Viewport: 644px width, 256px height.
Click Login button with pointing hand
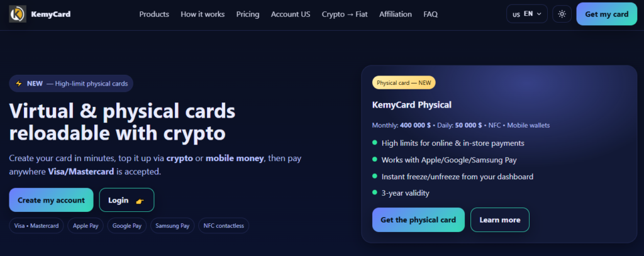(x=126, y=200)
